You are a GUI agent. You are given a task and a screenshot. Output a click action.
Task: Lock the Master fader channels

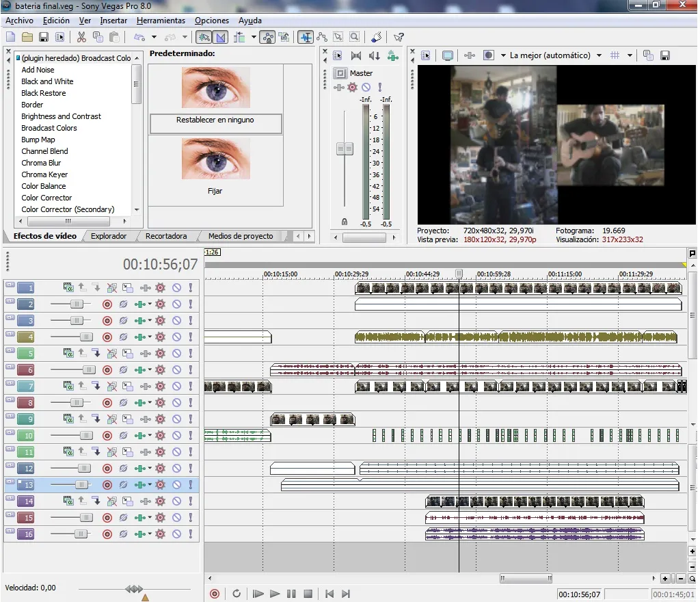click(345, 222)
